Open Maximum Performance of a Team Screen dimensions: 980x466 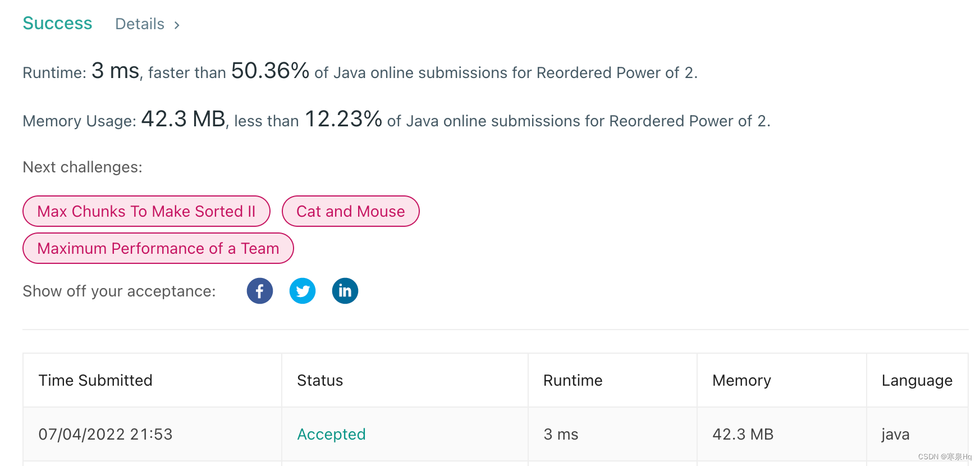point(158,248)
